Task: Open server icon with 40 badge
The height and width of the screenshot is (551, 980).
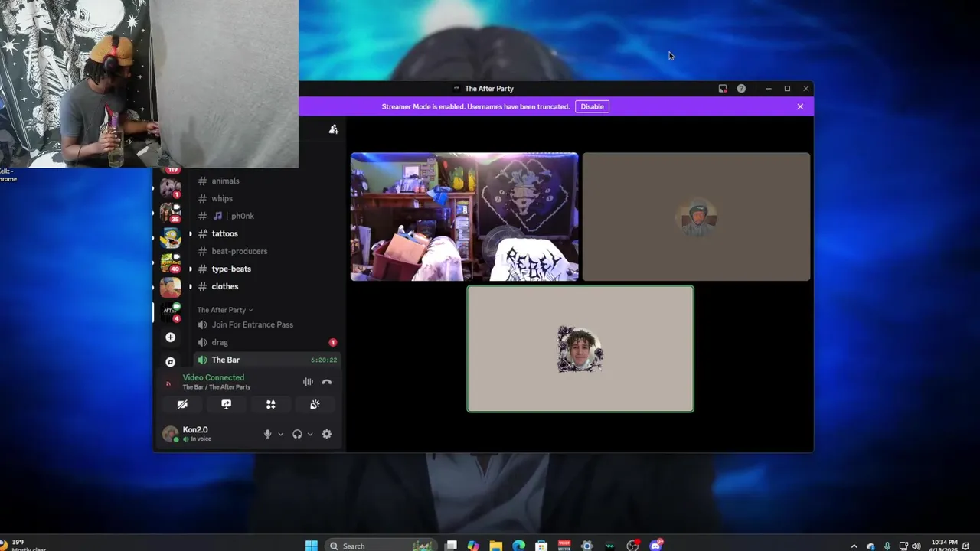Action: point(170,262)
